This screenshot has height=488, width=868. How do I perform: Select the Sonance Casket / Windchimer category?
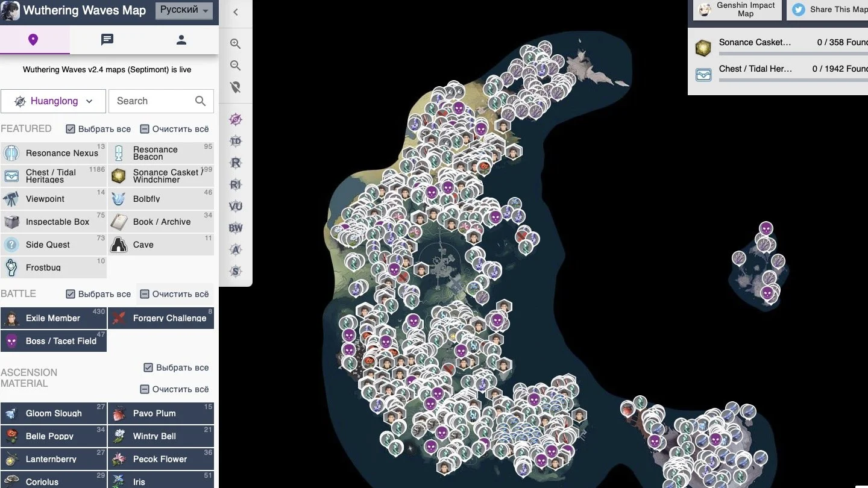click(x=161, y=176)
